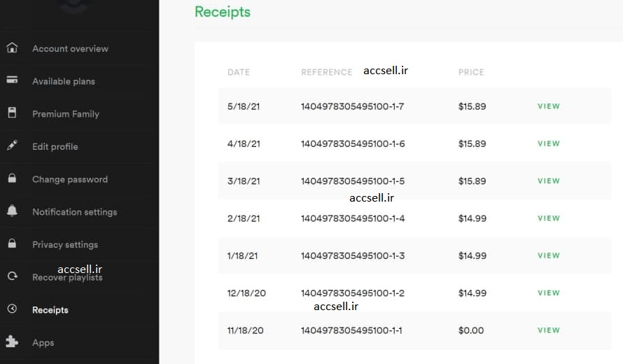
Task: Click the lock icon beside Privacy settings
Action: tap(12, 243)
